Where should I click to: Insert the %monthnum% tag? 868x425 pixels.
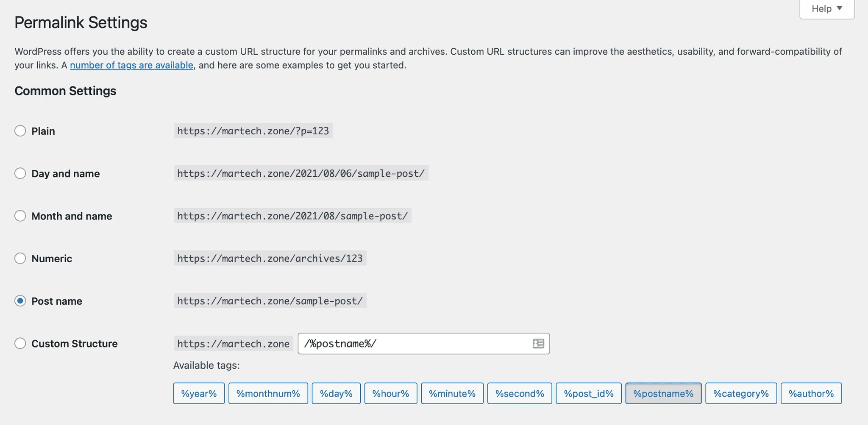click(x=268, y=394)
